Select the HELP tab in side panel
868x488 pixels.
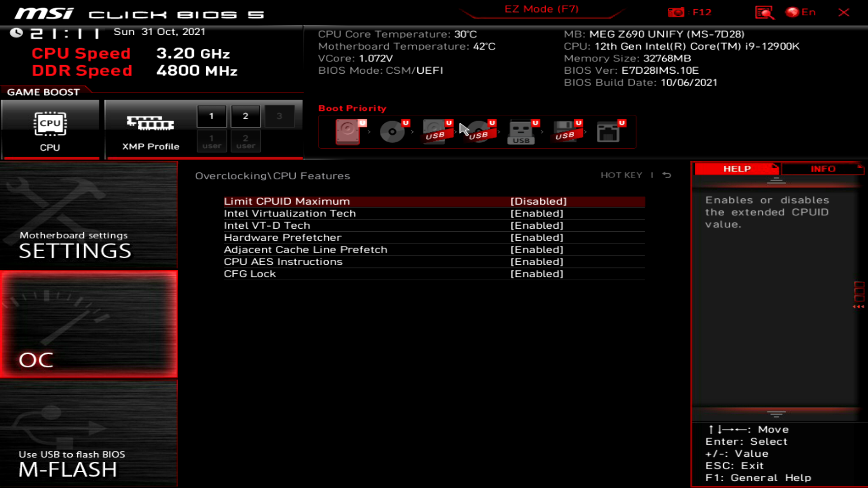point(736,169)
